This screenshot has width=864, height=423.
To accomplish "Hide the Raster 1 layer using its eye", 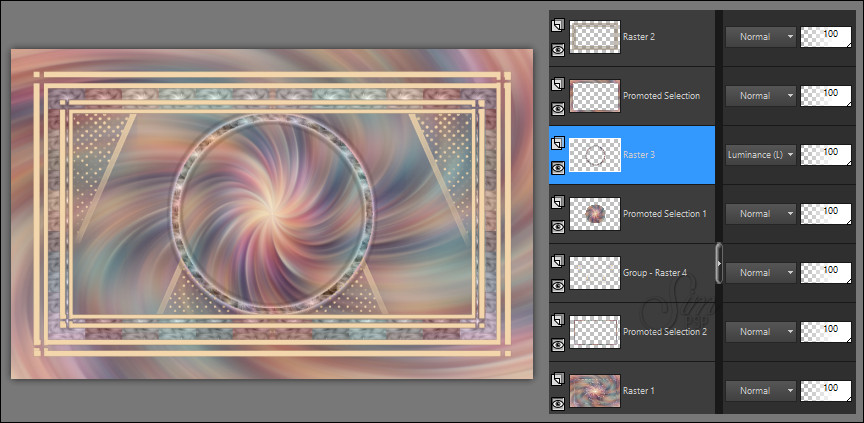I will click(558, 402).
